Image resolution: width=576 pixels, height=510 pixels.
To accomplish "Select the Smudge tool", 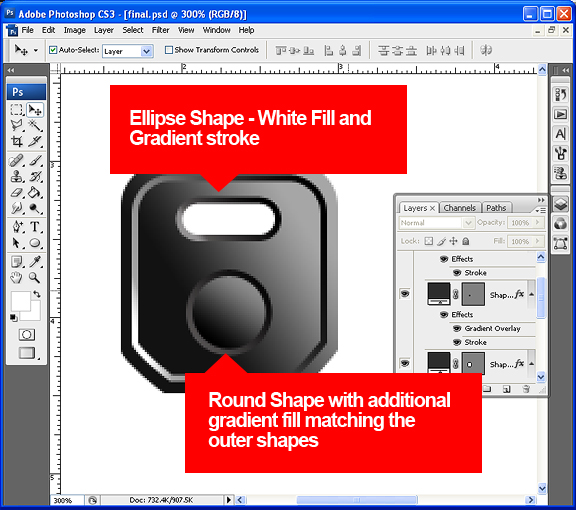I will pos(17,208).
